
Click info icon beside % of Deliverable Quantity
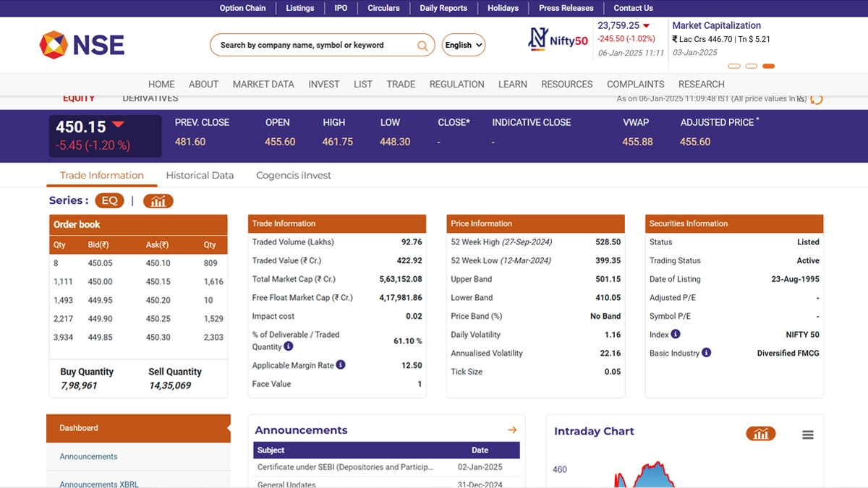(289, 347)
